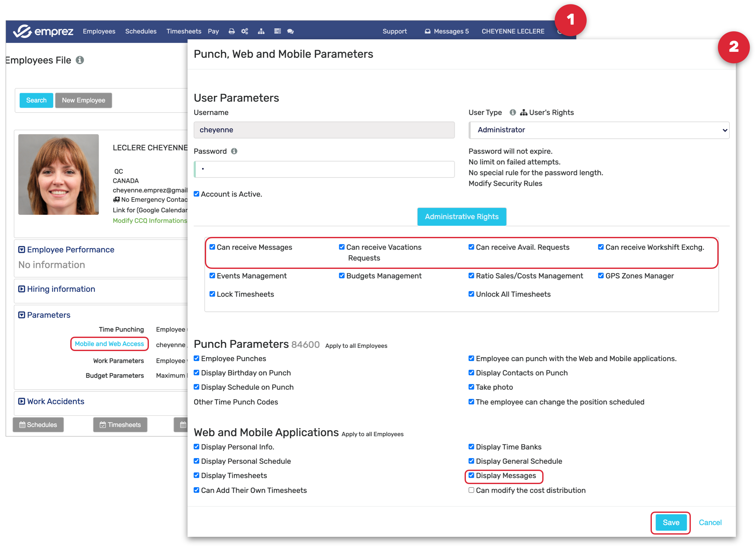The image size is (756, 548).
Task: Open the settings gears icon
Action: (245, 31)
